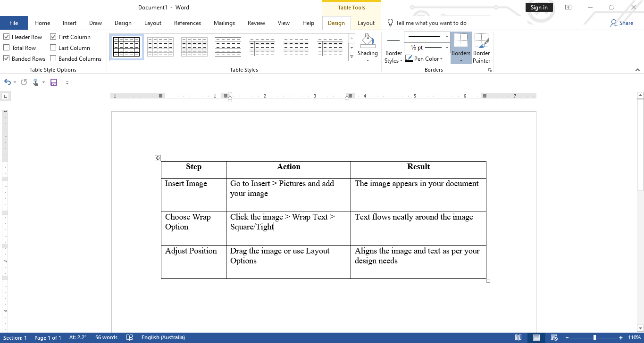Screen dimensions: 644x343
Task: Click the Share link
Action: click(x=622, y=23)
